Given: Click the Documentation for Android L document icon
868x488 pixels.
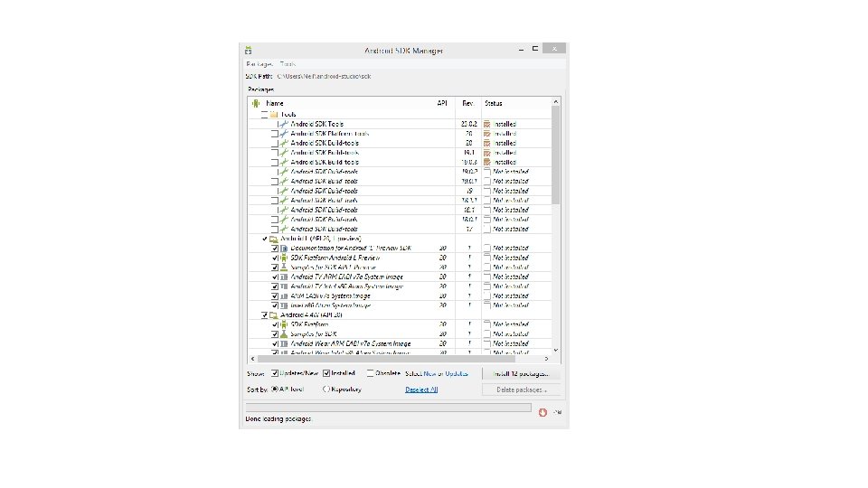Looking at the screenshot, I should [284, 249].
